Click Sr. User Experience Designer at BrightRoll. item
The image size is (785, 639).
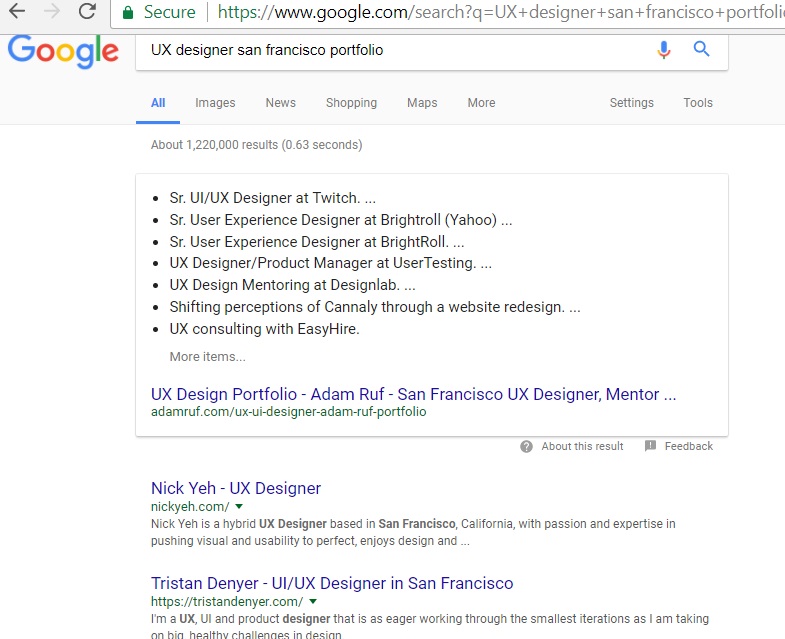[317, 242]
